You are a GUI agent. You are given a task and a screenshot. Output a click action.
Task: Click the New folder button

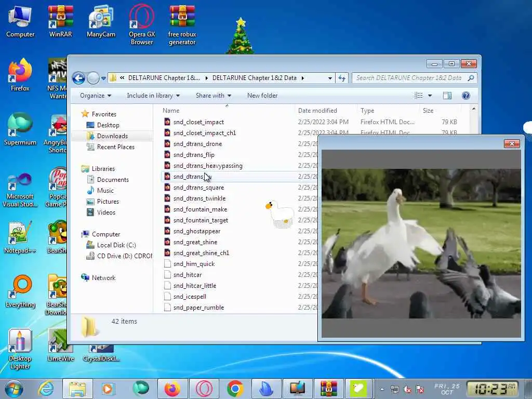click(x=262, y=96)
